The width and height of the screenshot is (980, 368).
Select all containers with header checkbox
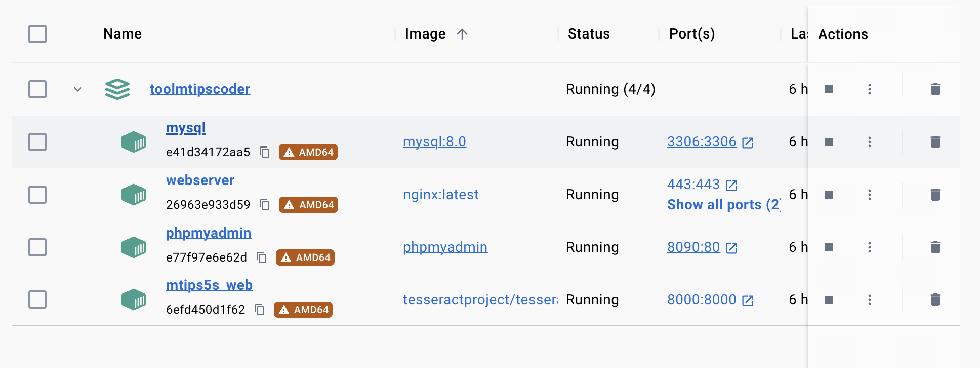(37, 34)
